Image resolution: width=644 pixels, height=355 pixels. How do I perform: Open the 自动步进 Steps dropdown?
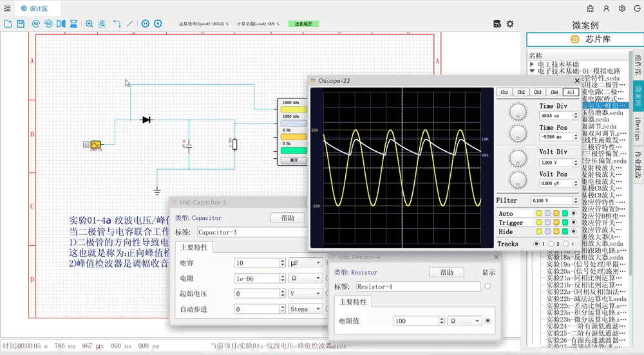point(305,309)
